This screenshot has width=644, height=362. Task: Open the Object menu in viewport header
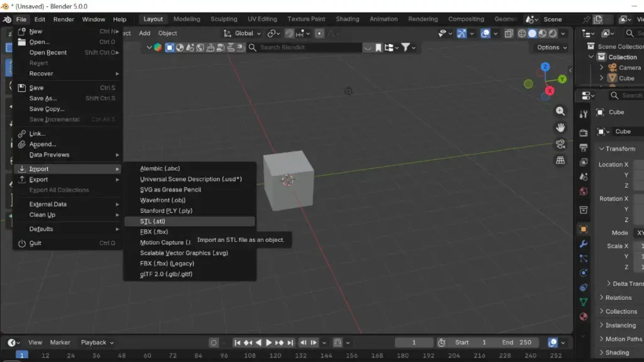point(167,33)
